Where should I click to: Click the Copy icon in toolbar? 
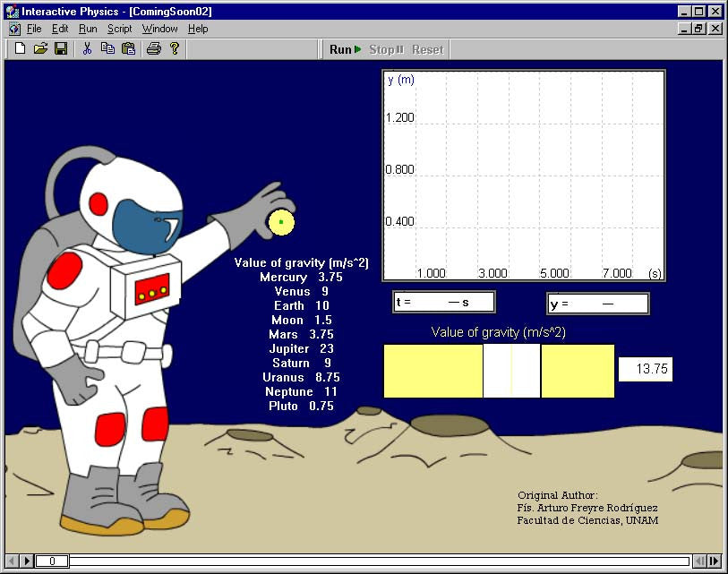click(x=107, y=49)
